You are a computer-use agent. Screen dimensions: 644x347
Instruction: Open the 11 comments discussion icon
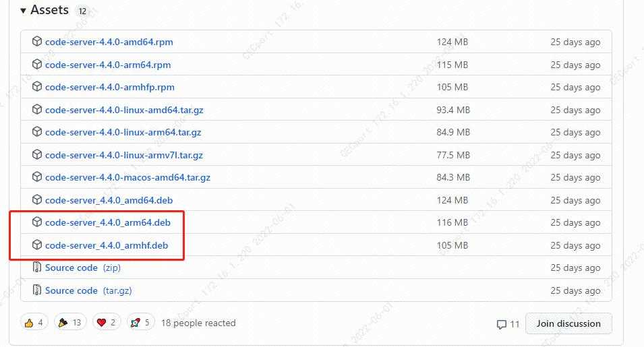(508, 324)
